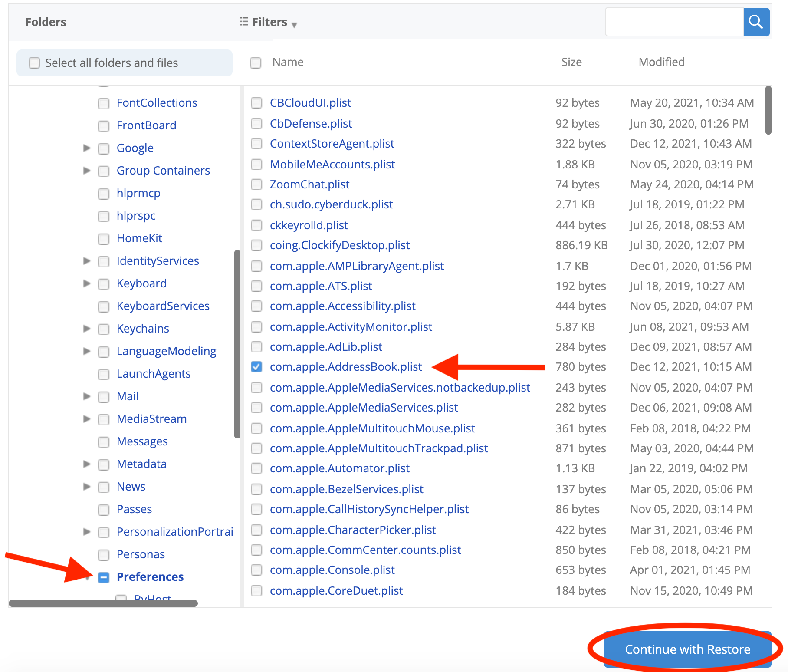Viewport: 788px width, 672px height.
Task: Uncheck com.apple.AddressBook.plist checkbox
Action: pos(256,367)
